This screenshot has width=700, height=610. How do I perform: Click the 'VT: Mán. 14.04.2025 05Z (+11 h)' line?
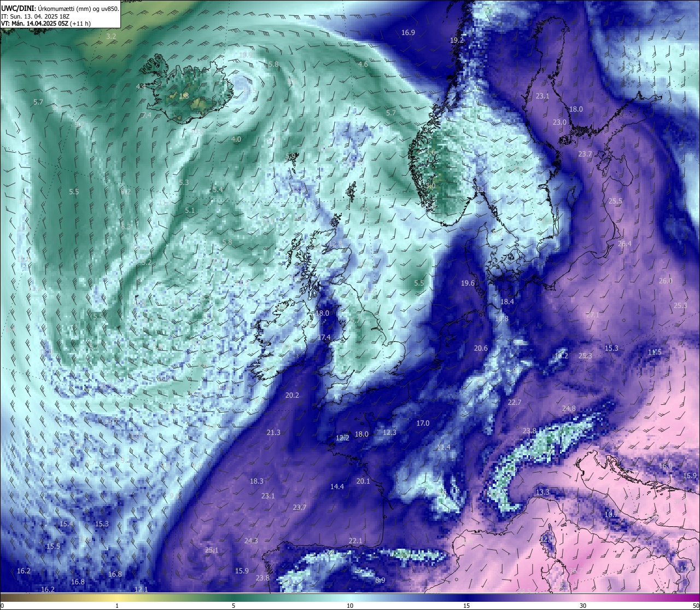pos(46,24)
